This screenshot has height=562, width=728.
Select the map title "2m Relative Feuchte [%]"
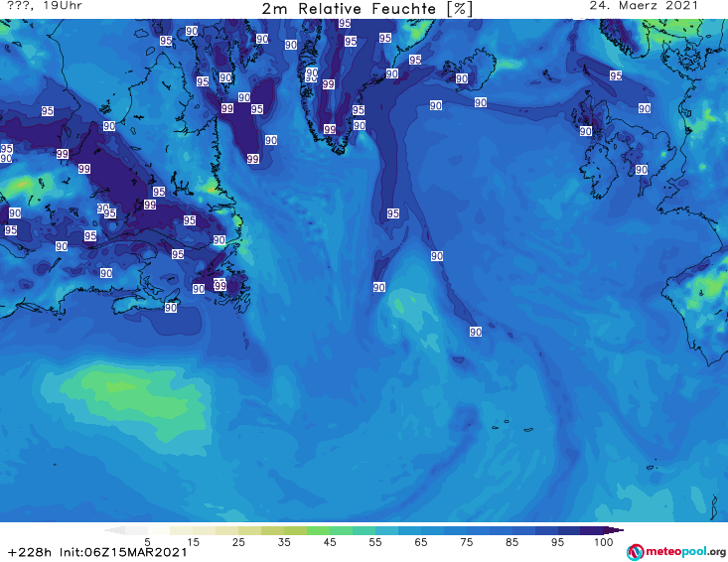367,9
